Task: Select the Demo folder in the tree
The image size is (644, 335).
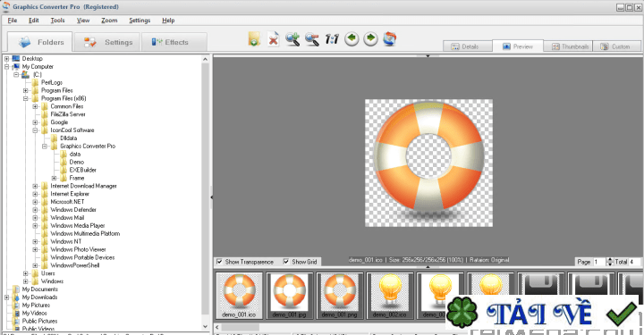Action: click(x=76, y=162)
